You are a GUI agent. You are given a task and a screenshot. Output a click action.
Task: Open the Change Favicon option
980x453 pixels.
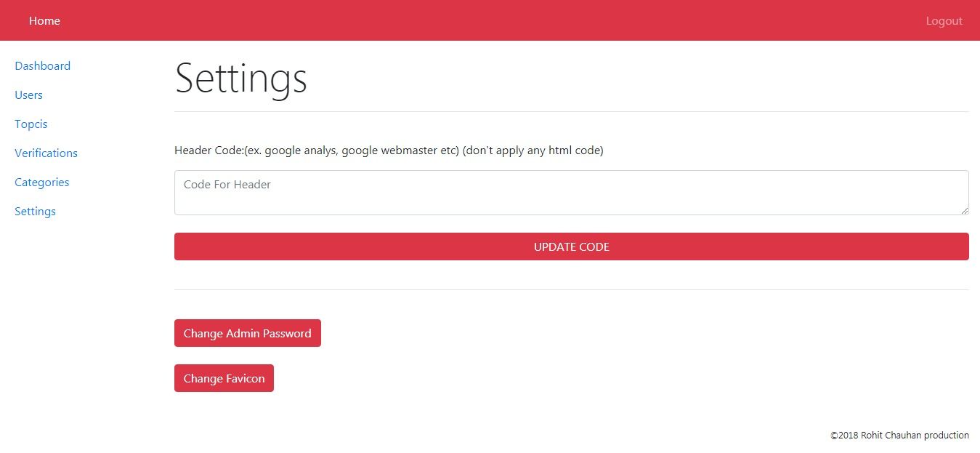[224, 379]
